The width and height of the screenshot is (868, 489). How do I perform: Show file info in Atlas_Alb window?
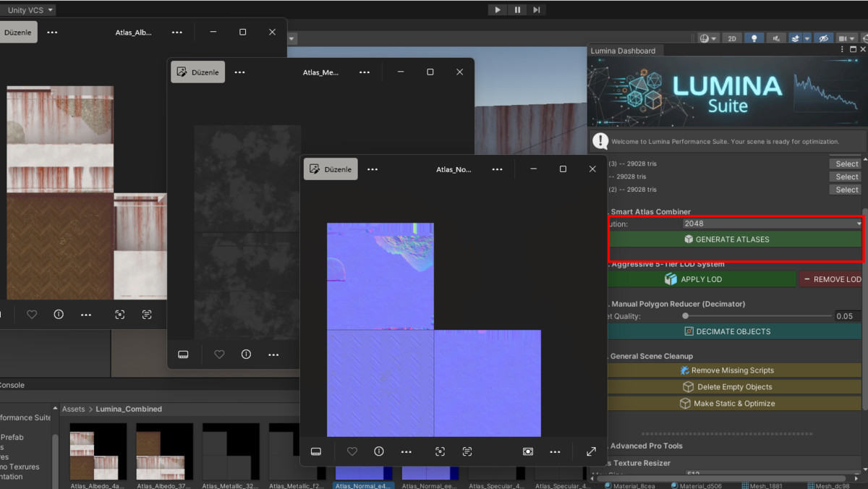(x=59, y=315)
